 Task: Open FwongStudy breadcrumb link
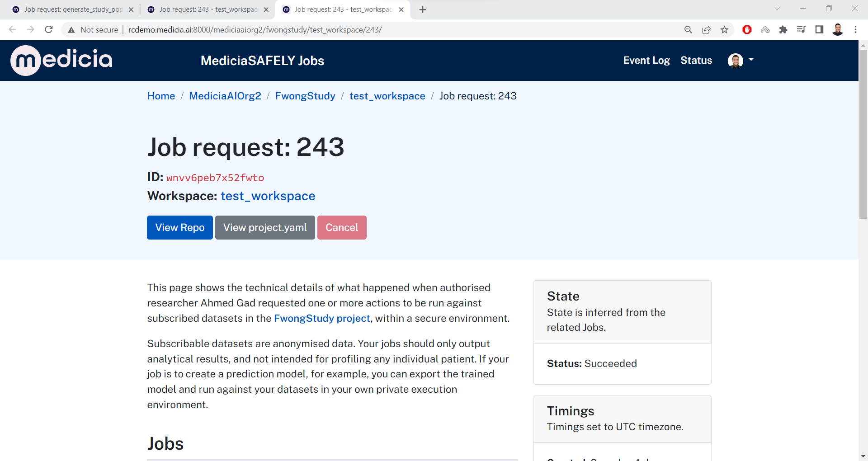305,96
